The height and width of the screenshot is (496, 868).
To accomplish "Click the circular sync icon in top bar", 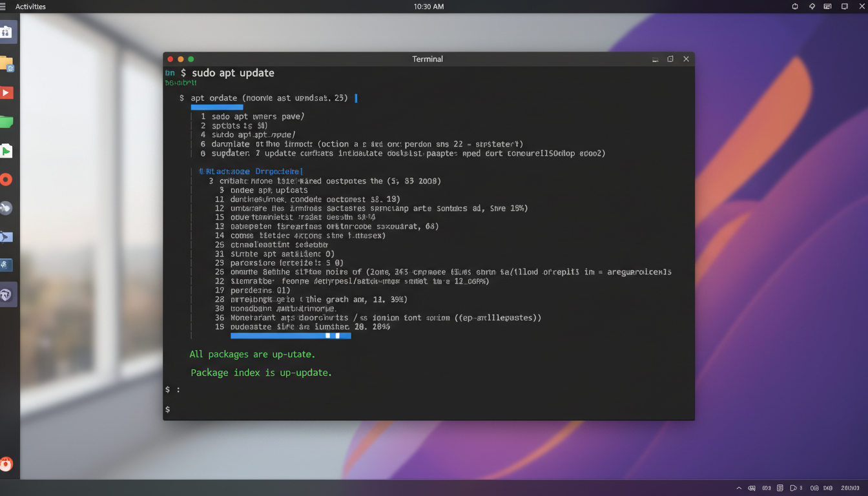I will coord(795,6).
